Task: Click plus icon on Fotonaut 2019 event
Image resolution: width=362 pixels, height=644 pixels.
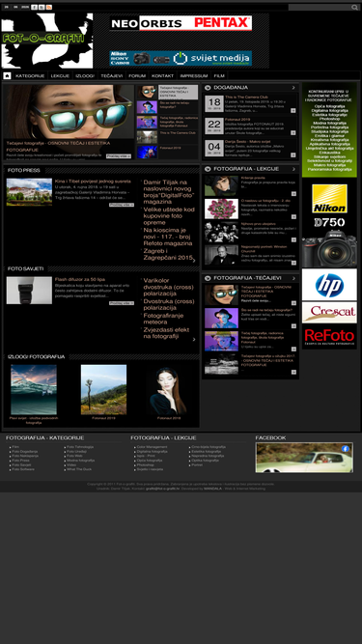Action: [x=293, y=132]
